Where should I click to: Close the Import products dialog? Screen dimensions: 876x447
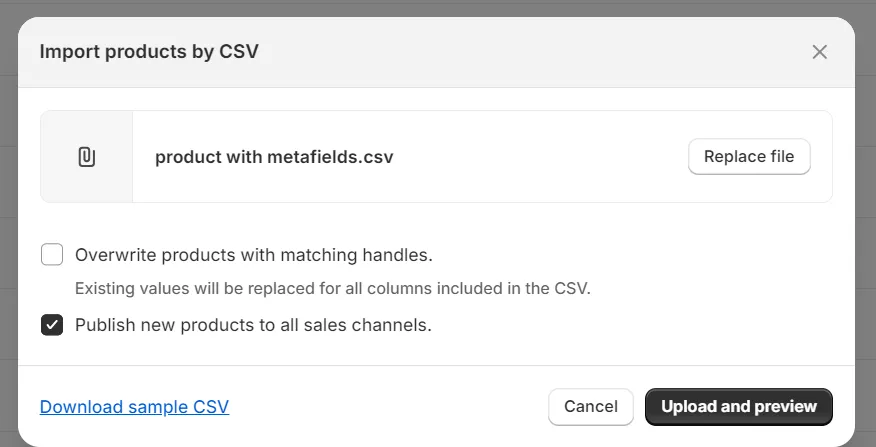[820, 52]
